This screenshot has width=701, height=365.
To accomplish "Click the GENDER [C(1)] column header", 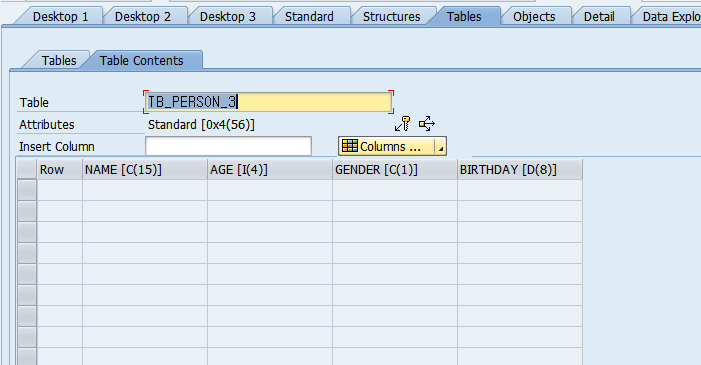I will tap(395, 170).
